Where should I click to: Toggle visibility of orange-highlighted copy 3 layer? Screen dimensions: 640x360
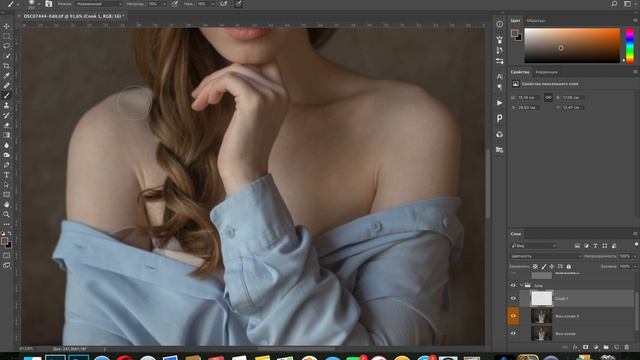click(x=513, y=316)
